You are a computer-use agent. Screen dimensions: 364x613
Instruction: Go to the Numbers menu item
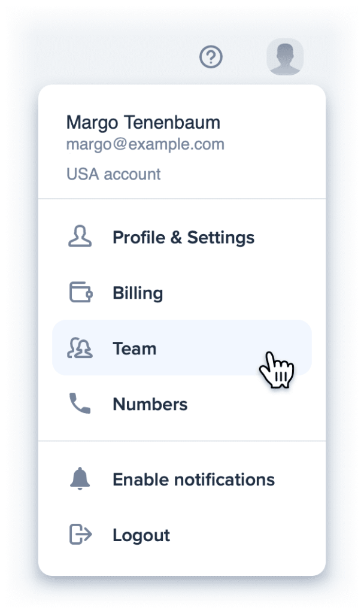[150, 404]
